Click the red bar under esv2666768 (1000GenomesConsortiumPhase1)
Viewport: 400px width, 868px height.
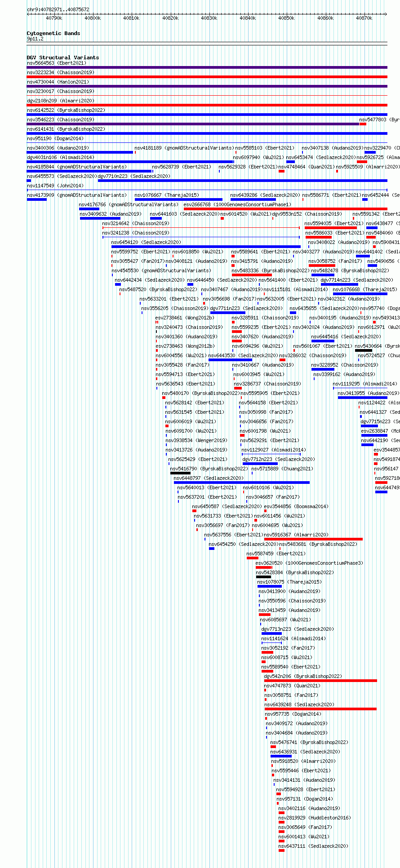coord(285,209)
